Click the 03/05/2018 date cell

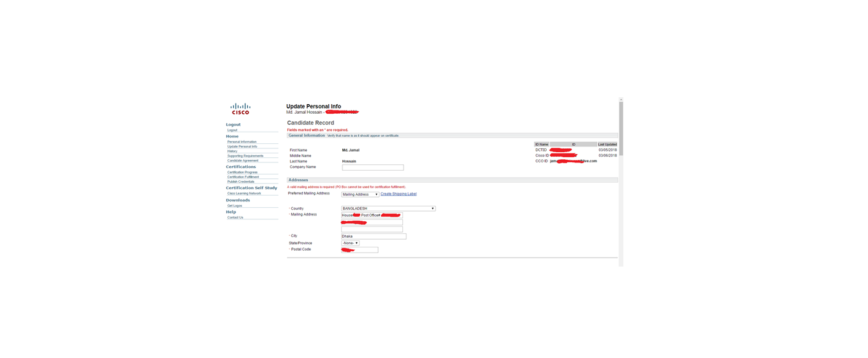607,150
